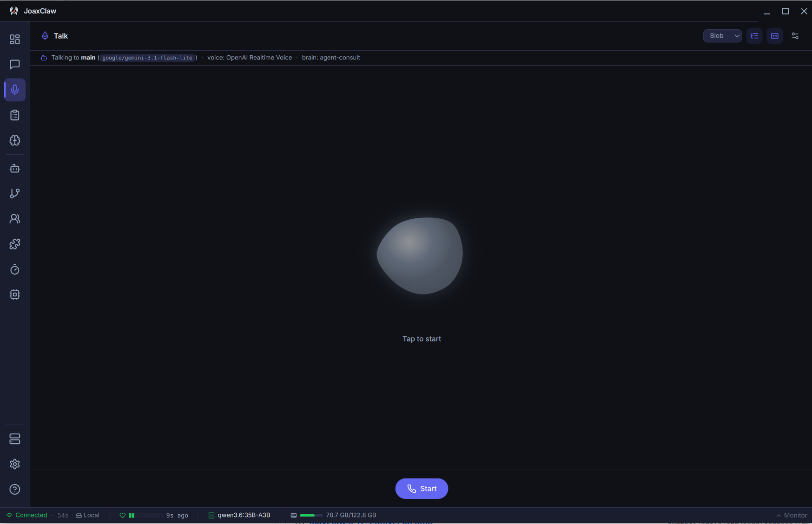
Task: Open the gear settings in the sidebar
Action: 15,464
